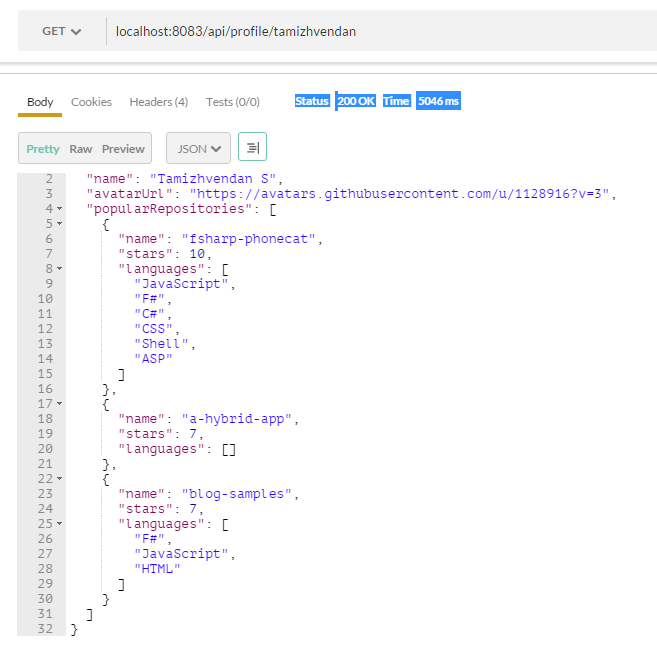The height and width of the screenshot is (645, 657).
Task: Click the request URL input field
Action: tap(380, 31)
